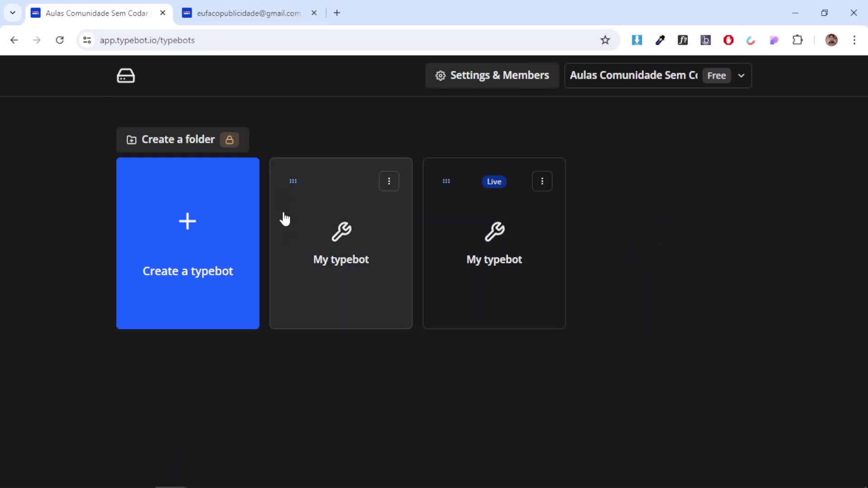Screen dimensions: 868x488
Task: Open the Chrome three-dot menu
Action: pos(854,40)
